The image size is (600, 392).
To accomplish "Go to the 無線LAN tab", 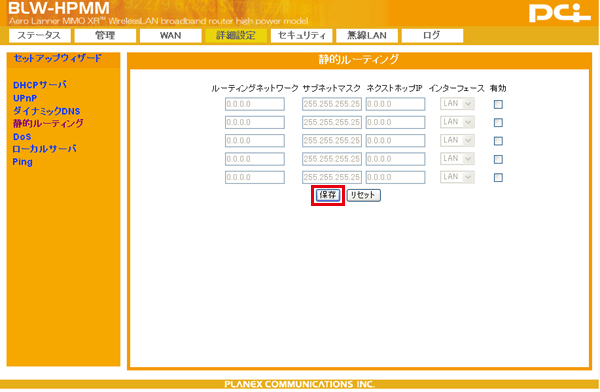I will tap(367, 36).
